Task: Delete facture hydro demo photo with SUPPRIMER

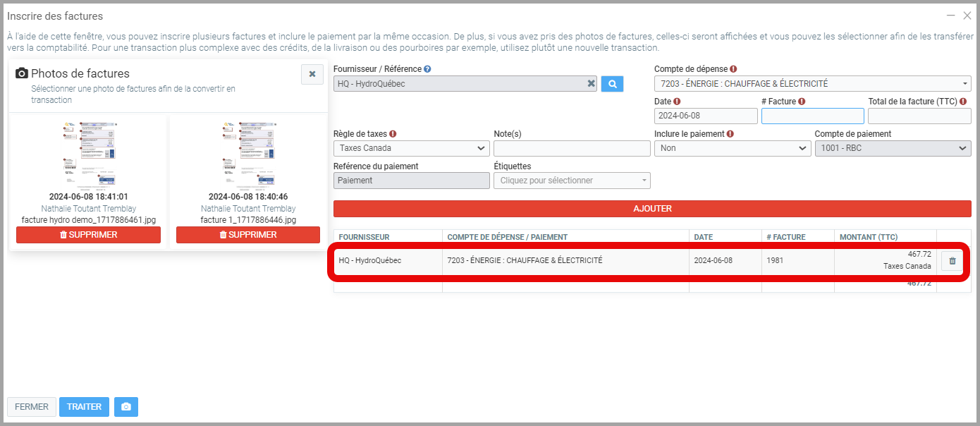Action: 88,235
